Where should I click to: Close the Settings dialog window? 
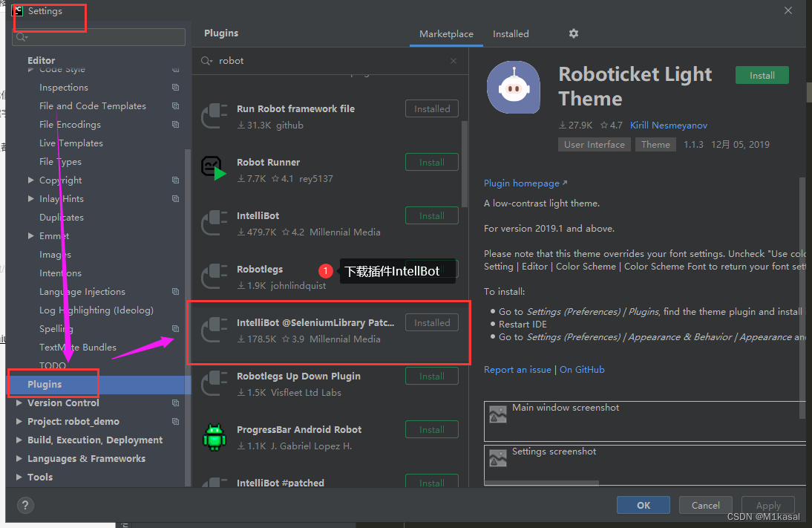788,11
